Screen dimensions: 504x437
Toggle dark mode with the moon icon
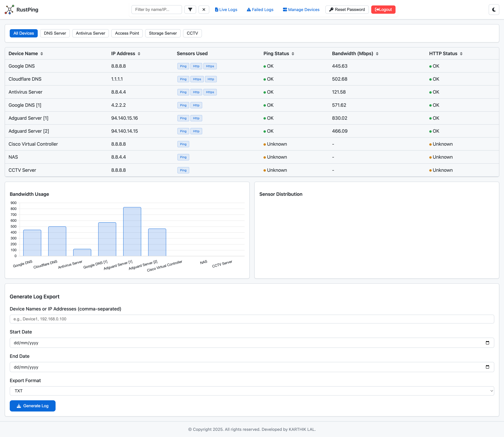coord(494,10)
